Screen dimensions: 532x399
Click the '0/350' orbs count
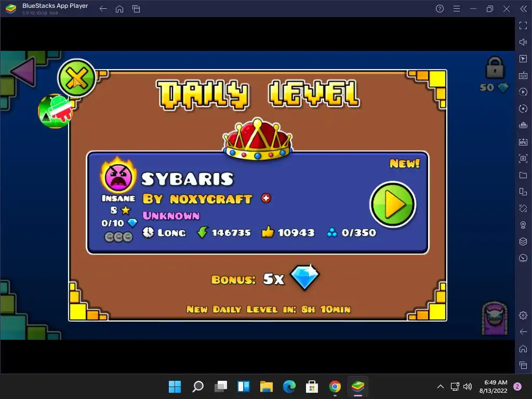pyautogui.click(x=358, y=233)
